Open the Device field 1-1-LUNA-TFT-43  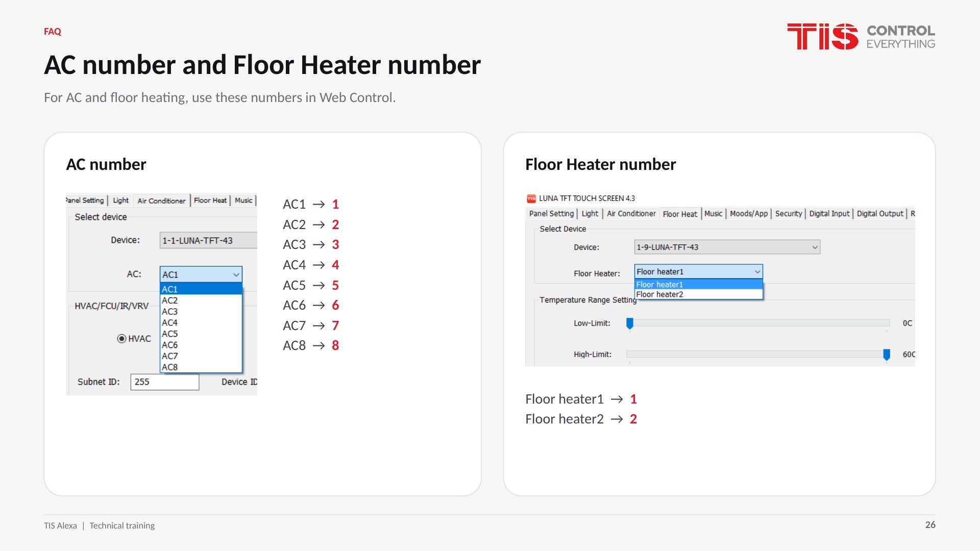click(208, 240)
